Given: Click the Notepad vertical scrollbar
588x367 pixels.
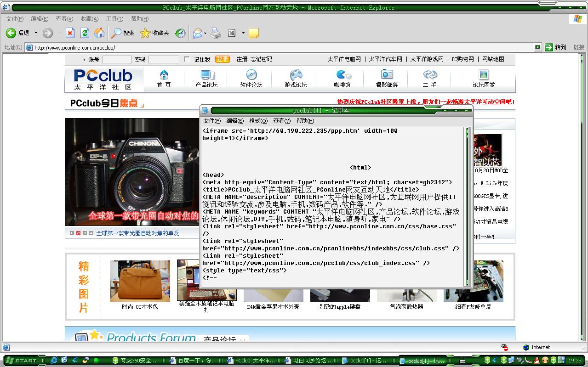Looking at the screenshot, I should point(468,207).
